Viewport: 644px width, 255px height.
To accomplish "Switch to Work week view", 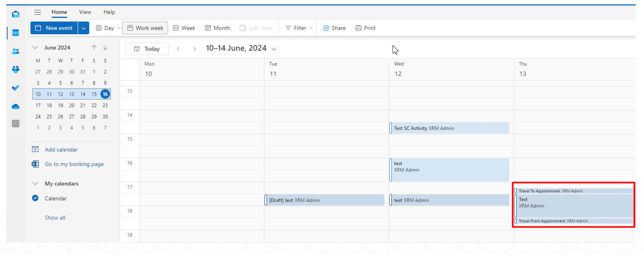I will (145, 28).
